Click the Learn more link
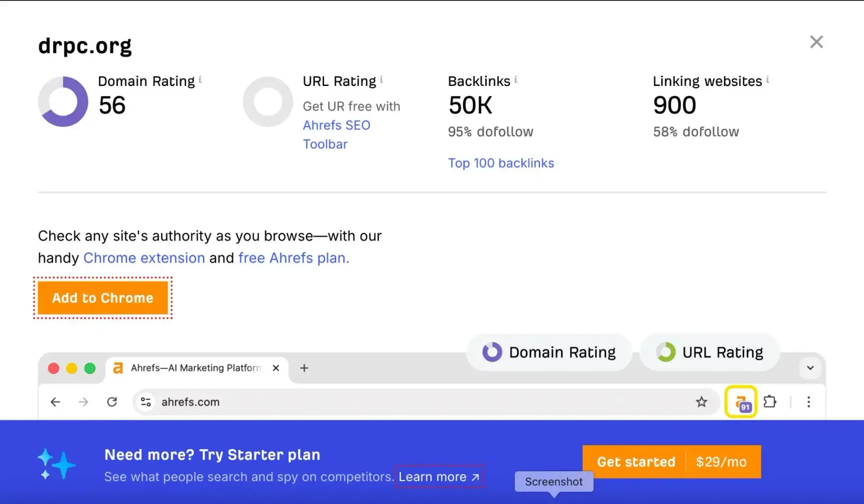The width and height of the screenshot is (864, 504). 439,477
